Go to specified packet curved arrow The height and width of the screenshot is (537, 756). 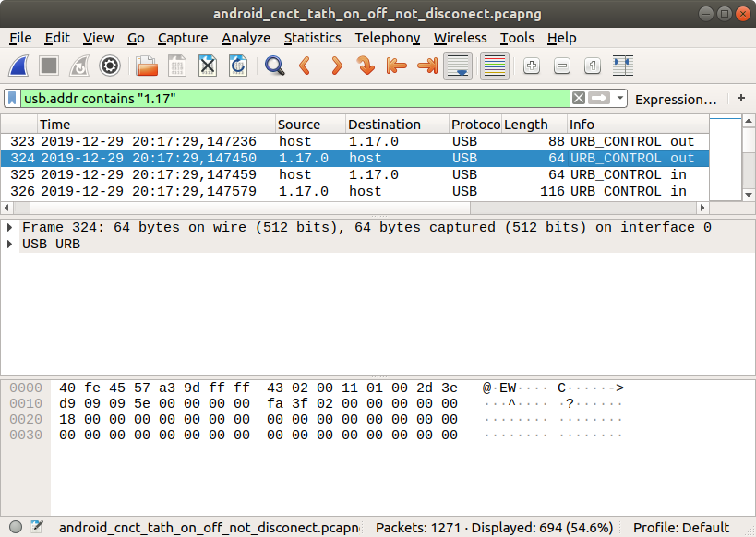366,66
